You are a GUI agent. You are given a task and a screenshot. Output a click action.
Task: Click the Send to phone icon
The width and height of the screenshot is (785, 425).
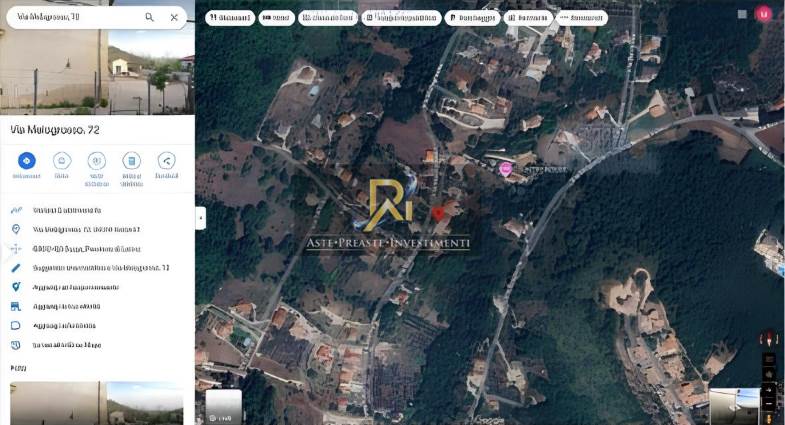[x=131, y=160]
